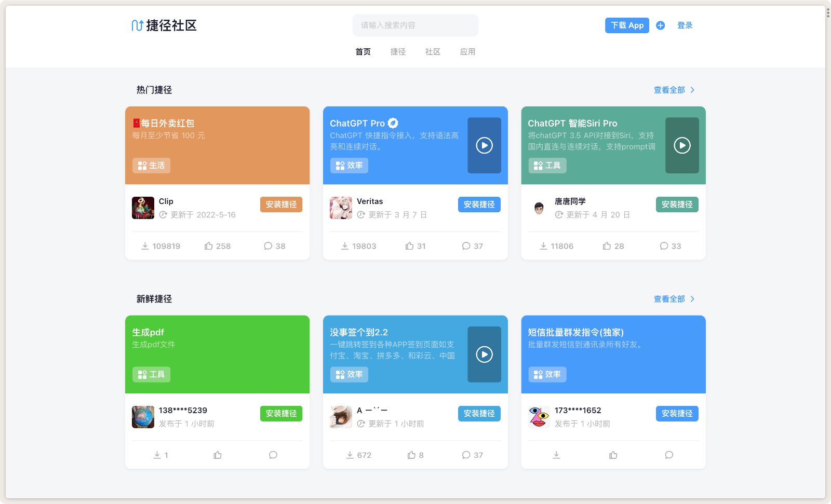831x504 pixels.
Task: Click the 捷径社区 logo
Action: (164, 25)
